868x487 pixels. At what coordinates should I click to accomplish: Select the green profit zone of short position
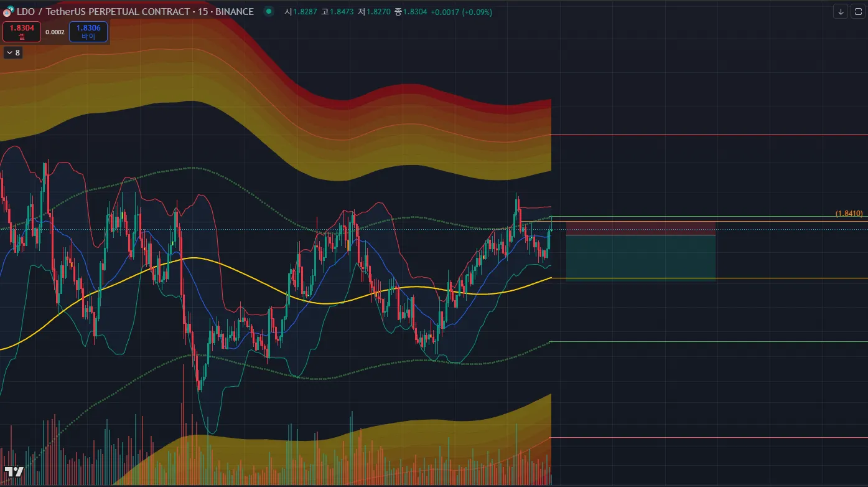coord(641,258)
